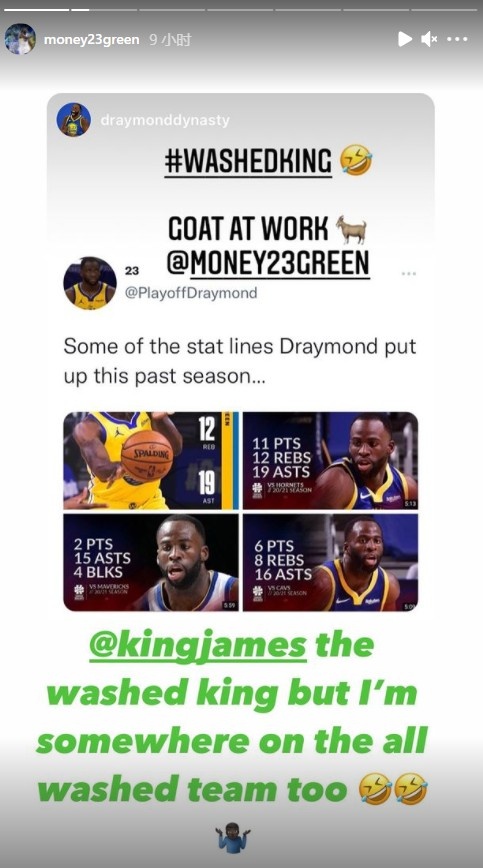Viewport: 483px width, 868px height.
Task: Tap the goat emoji sticker
Action: coord(351,229)
